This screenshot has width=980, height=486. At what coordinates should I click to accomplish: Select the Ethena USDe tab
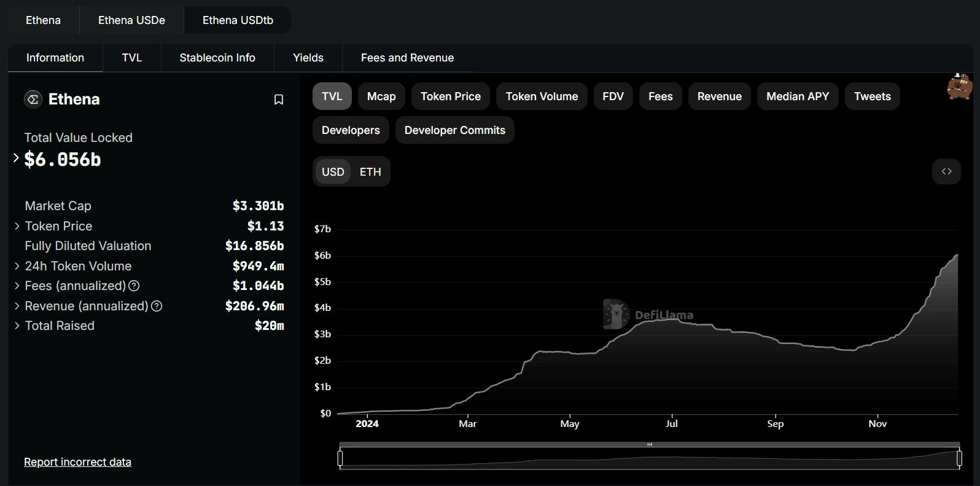tap(131, 20)
